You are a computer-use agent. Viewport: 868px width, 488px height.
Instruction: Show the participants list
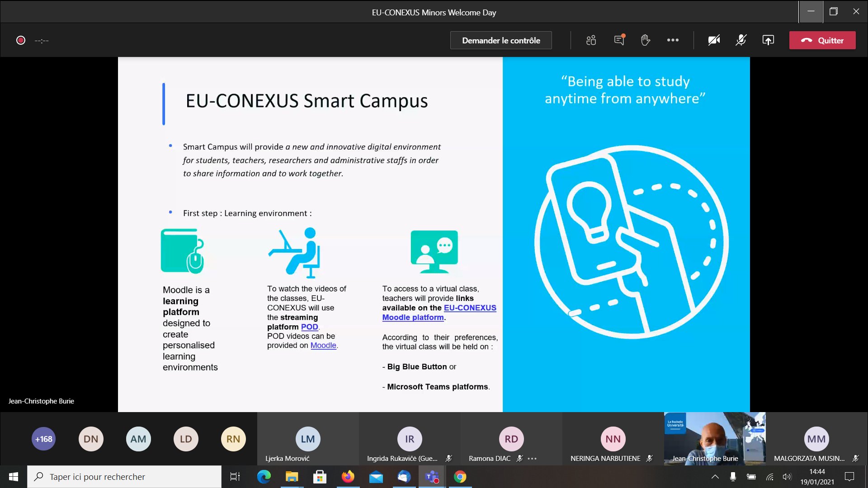pyautogui.click(x=591, y=40)
